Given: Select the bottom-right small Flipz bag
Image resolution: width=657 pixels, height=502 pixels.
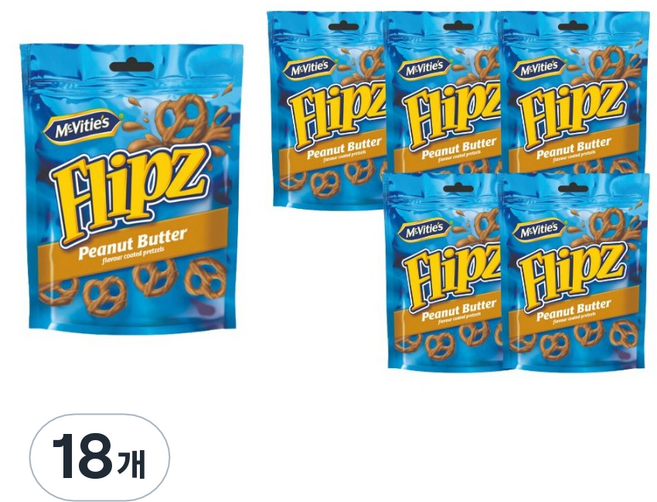Looking at the screenshot, I should click(575, 272).
